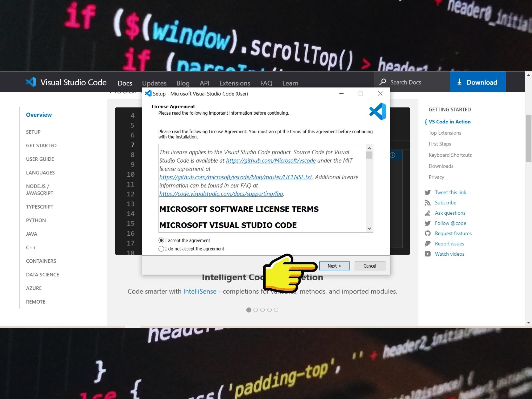The height and width of the screenshot is (399, 532).
Task: Jump to the Downloads section
Action: click(441, 166)
